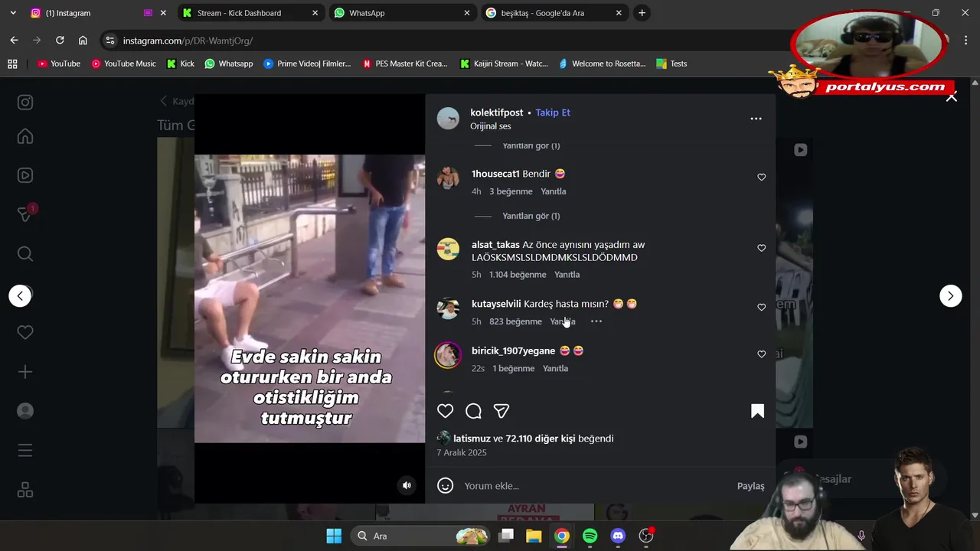Open the Tests bookmarks folder

[x=671, y=64]
